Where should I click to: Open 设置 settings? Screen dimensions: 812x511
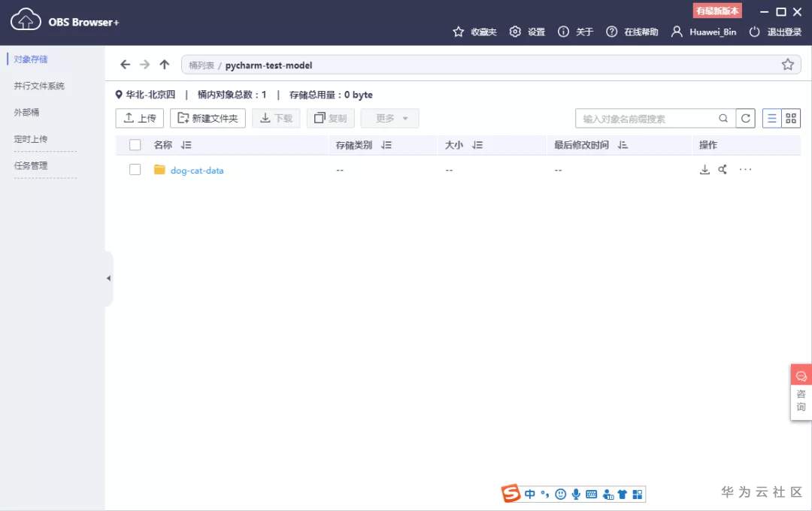click(x=527, y=32)
